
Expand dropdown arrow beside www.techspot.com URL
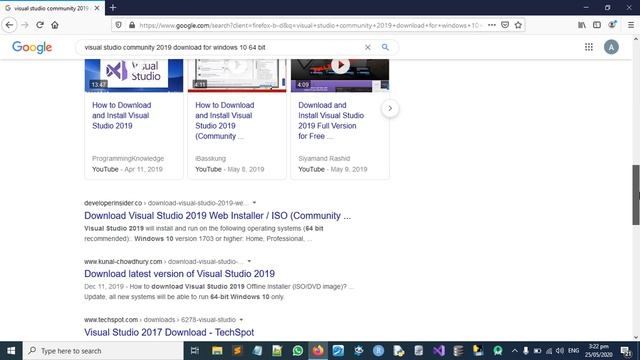point(241,320)
